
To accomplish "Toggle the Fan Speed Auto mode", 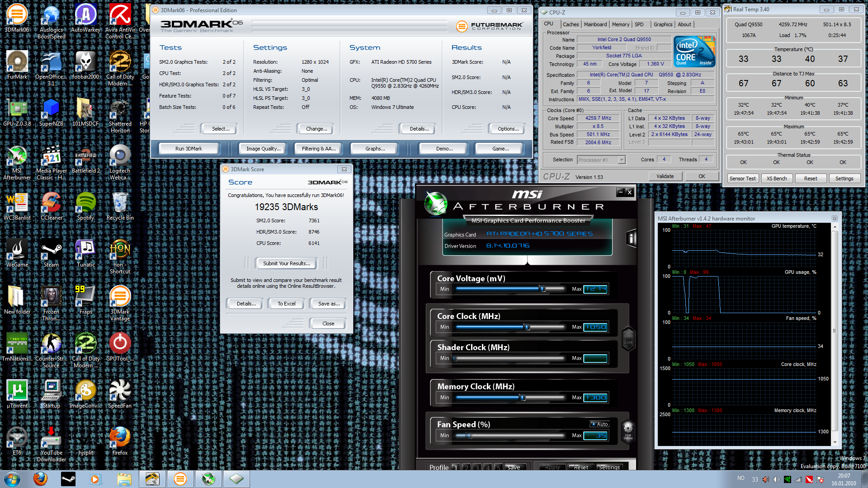I will (x=599, y=424).
